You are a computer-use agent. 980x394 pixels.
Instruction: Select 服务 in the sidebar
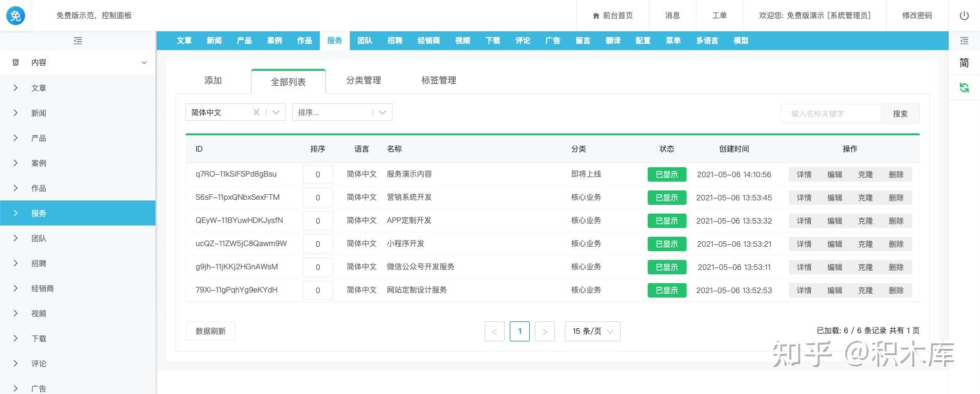78,213
